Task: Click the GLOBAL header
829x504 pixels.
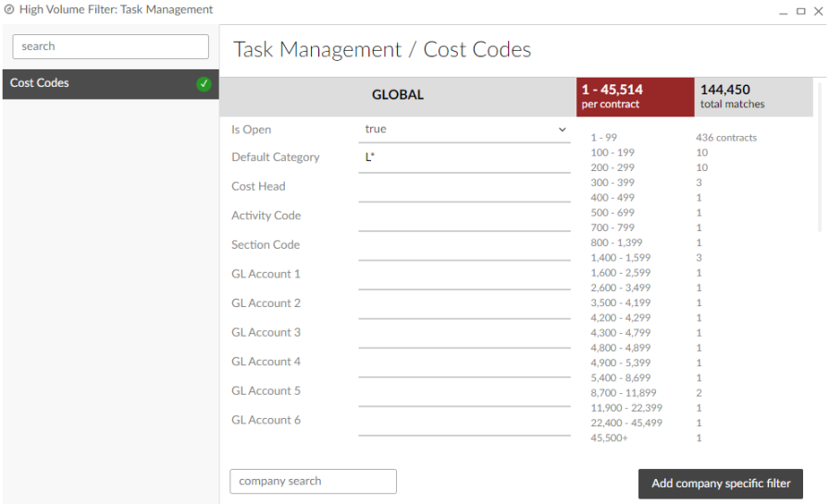Action: [x=398, y=95]
